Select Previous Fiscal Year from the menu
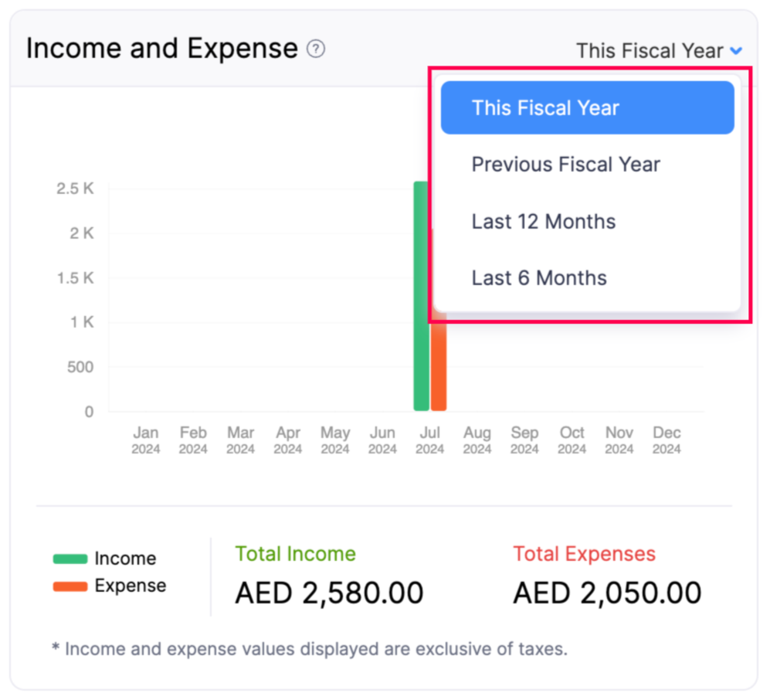 [565, 165]
